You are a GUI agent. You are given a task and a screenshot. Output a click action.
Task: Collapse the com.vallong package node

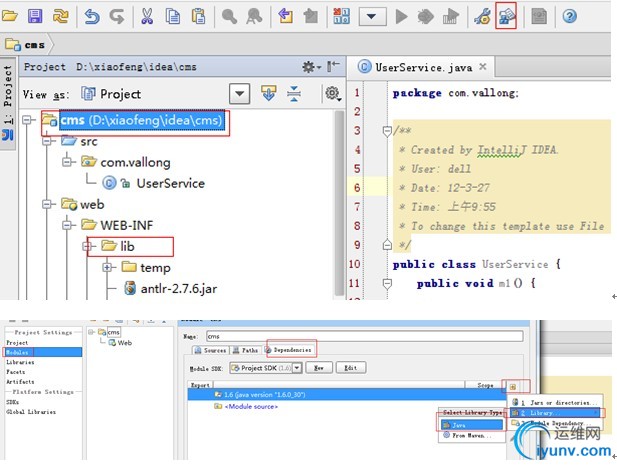click(67, 162)
